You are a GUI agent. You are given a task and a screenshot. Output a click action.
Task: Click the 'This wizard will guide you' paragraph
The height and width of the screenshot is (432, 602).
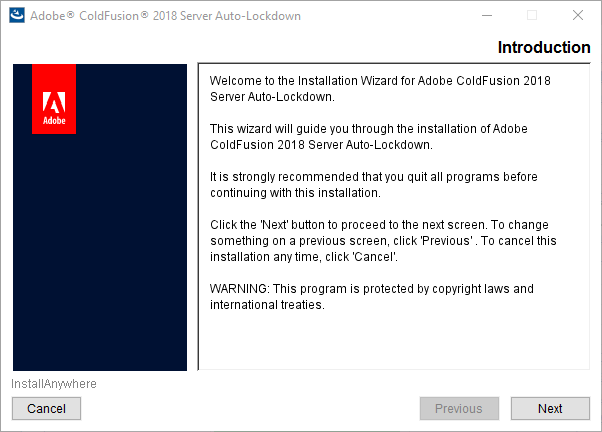pos(369,137)
